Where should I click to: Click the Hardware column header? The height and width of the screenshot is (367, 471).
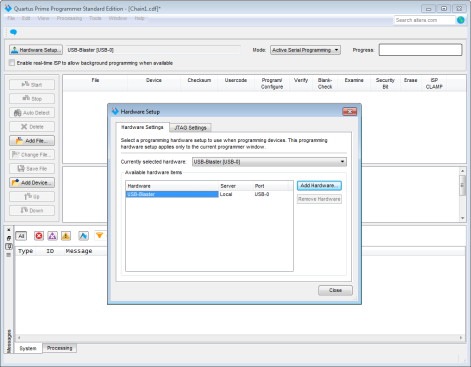point(172,186)
